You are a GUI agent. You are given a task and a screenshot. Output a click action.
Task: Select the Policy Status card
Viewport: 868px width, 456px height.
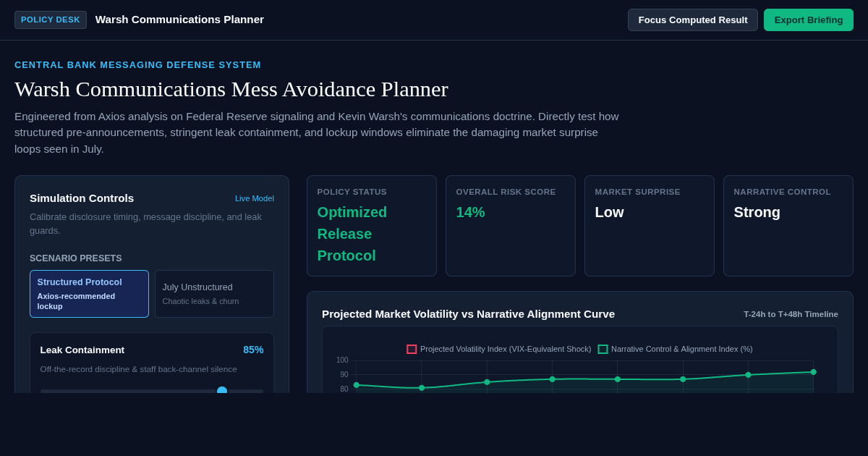coord(372,226)
